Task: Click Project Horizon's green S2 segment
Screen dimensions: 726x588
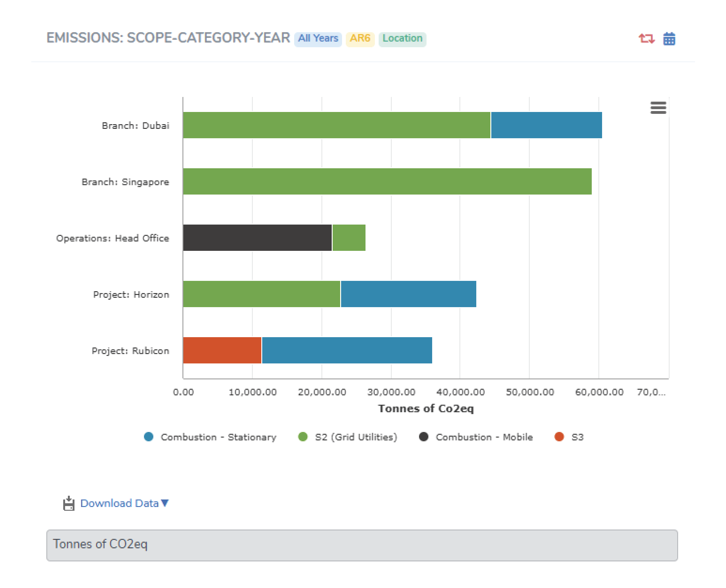Action: (x=261, y=294)
